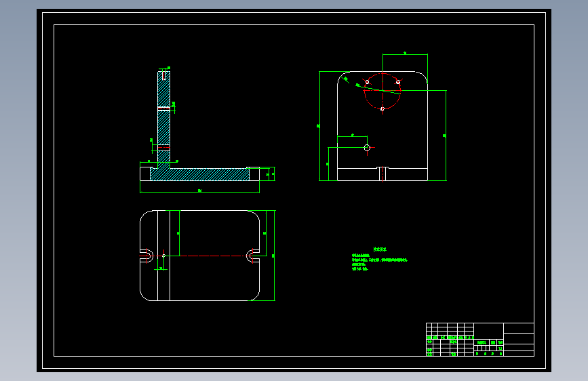Click the right semicircular slot in top view
Viewport: 588px width, 381px height.
pyautogui.click(x=253, y=256)
